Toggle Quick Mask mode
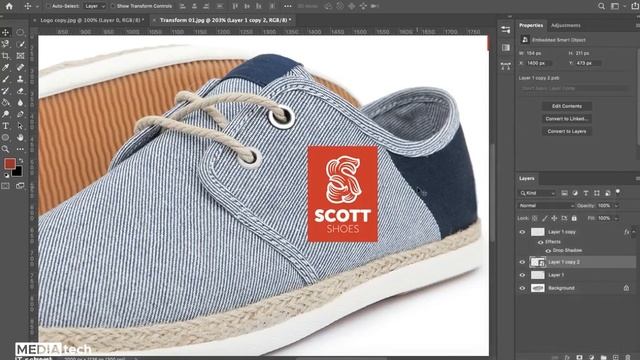The width and height of the screenshot is (640, 360). pos(6,186)
